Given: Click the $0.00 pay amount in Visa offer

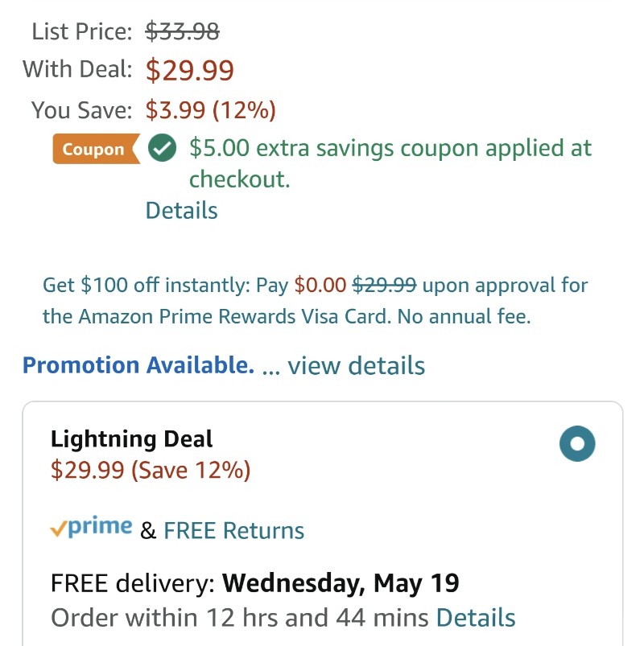Looking at the screenshot, I should [320, 285].
